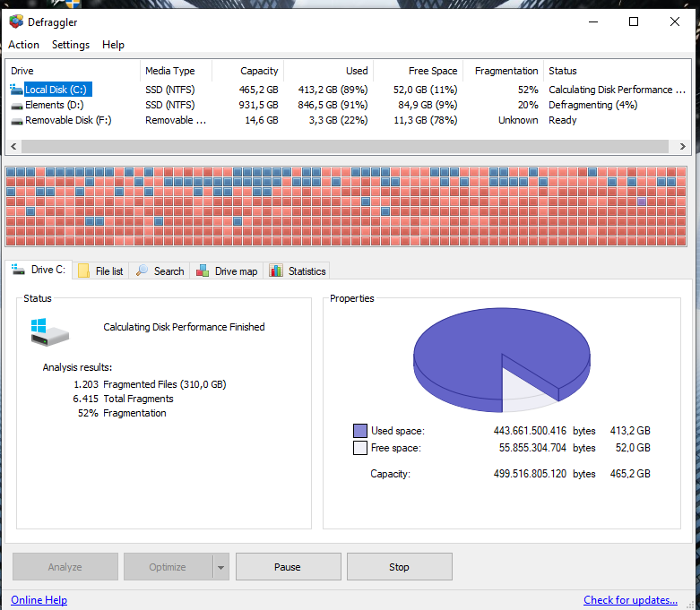
Task: Click the Calculating Disk Performance Finished text
Action: (x=184, y=327)
